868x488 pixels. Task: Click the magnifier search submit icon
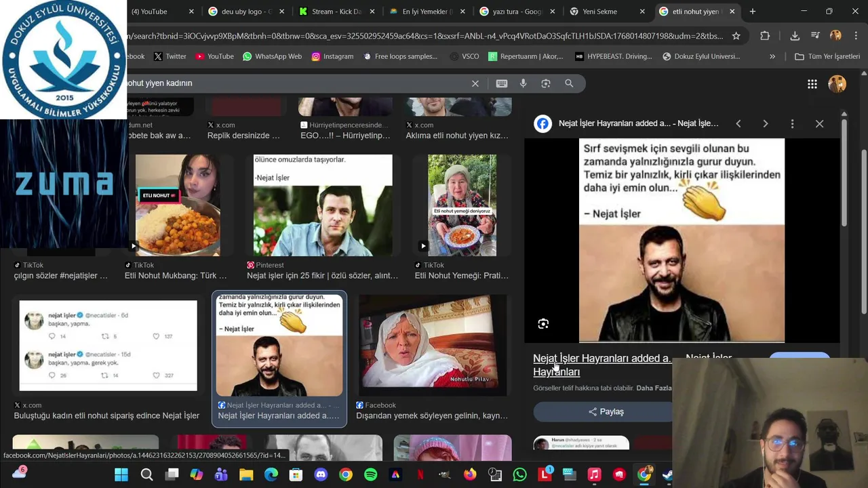(569, 83)
